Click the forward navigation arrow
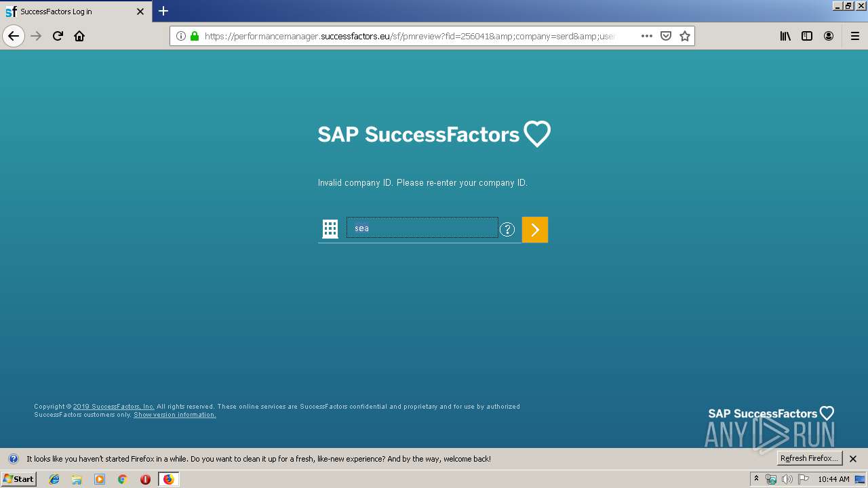 (37, 36)
